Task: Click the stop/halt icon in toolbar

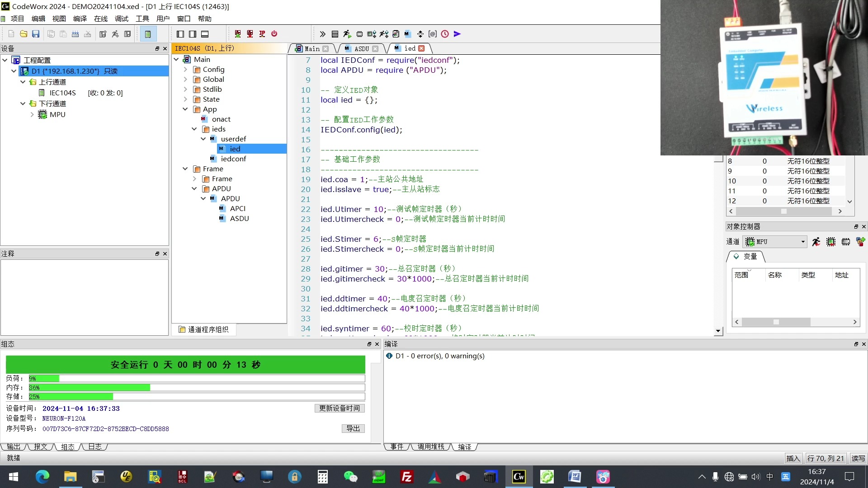Action: tap(275, 33)
